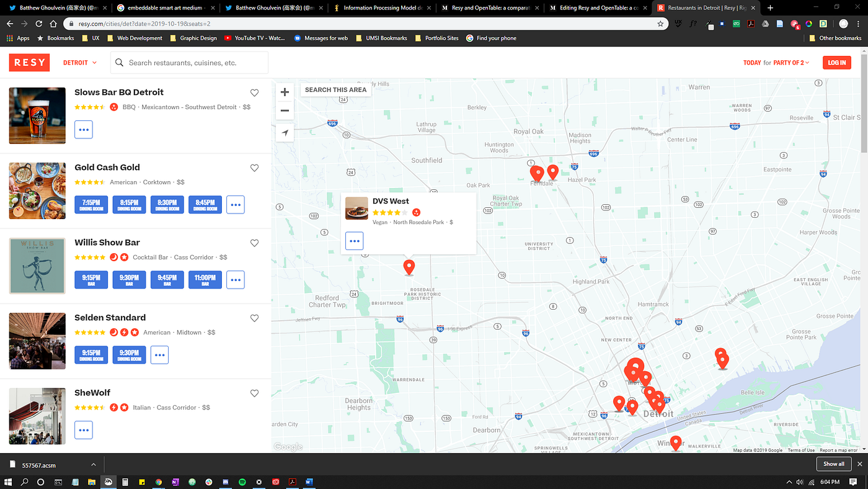Favorite Slows Bar BQ Detroit with heart
This screenshot has width=868, height=489.
(254, 92)
